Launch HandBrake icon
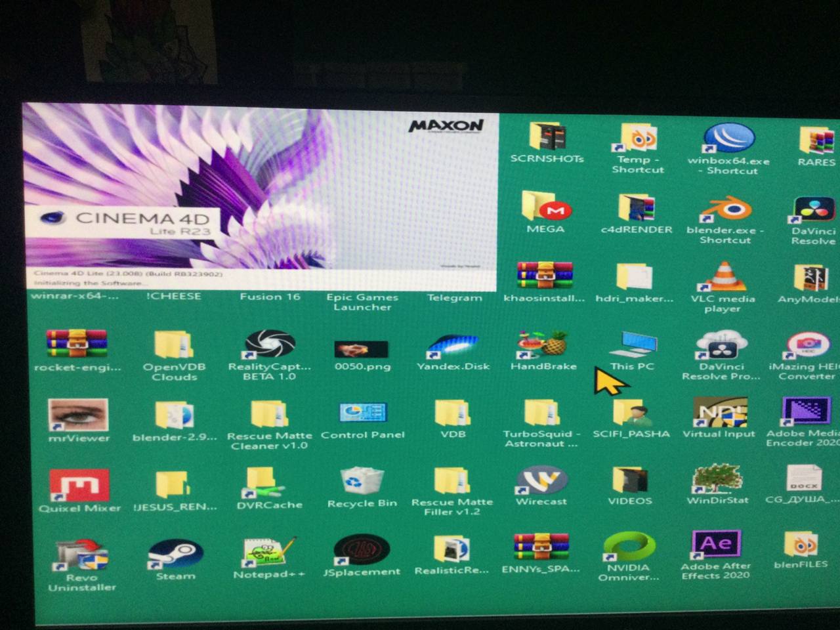840x630 pixels. [543, 344]
